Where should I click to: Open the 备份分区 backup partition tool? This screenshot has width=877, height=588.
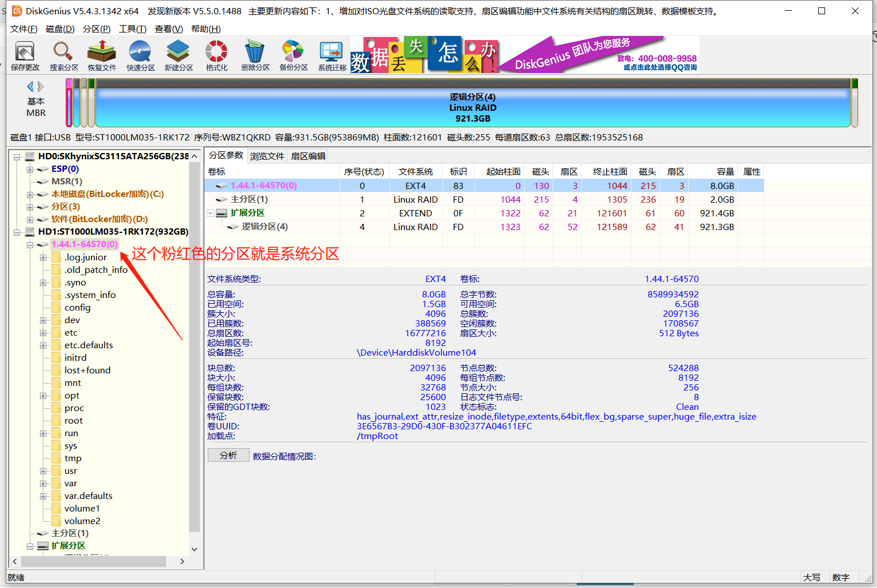pos(293,55)
